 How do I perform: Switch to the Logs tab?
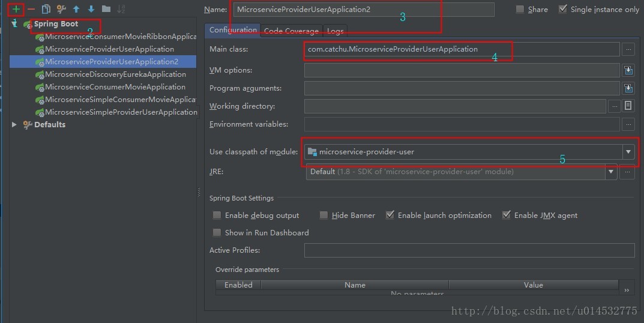(335, 31)
